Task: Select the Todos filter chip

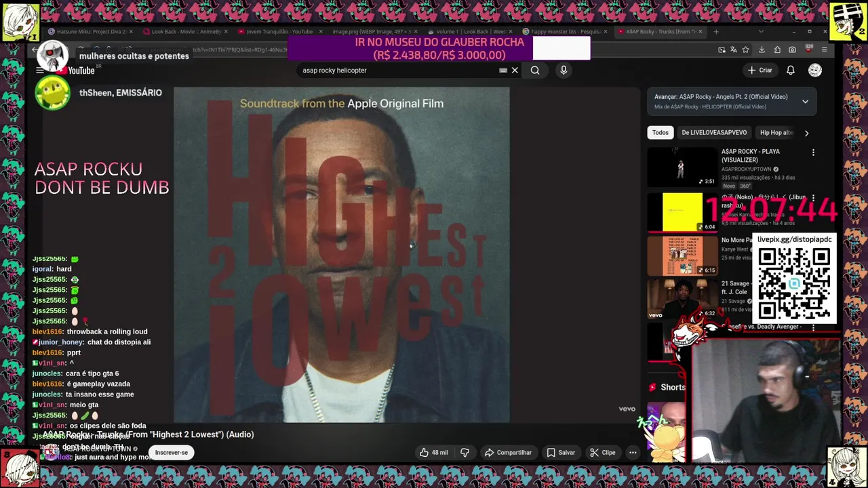Action: click(660, 133)
